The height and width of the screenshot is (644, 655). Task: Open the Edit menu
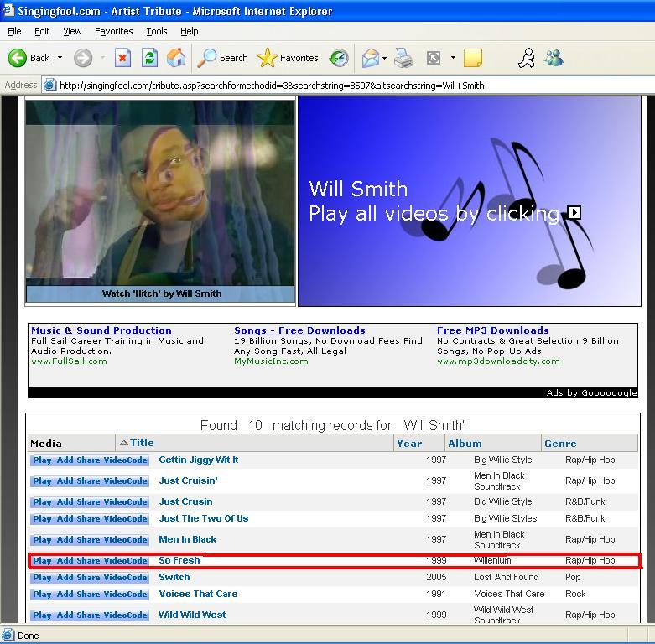tap(42, 31)
